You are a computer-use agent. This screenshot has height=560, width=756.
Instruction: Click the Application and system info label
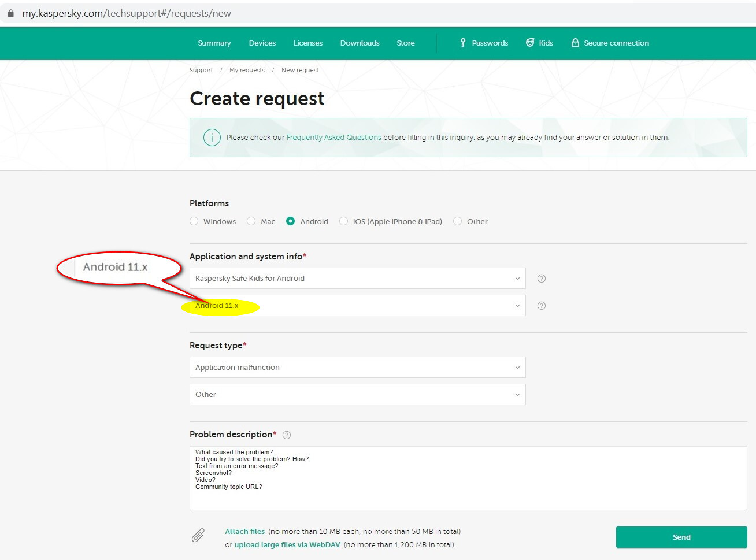pos(248,257)
